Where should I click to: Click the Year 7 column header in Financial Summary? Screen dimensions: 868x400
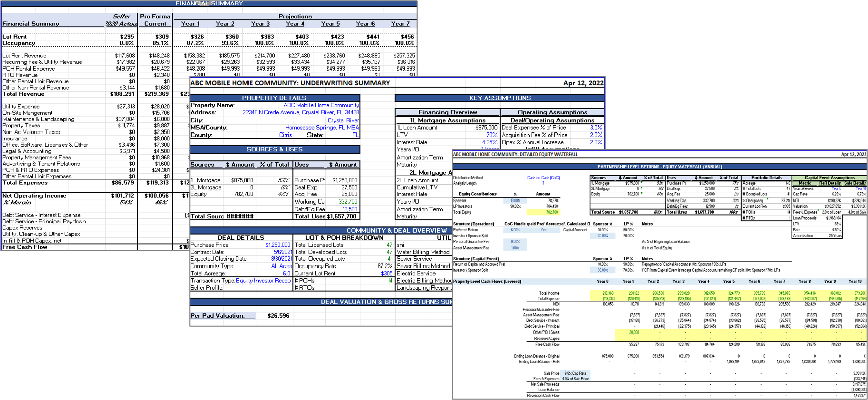coord(400,24)
